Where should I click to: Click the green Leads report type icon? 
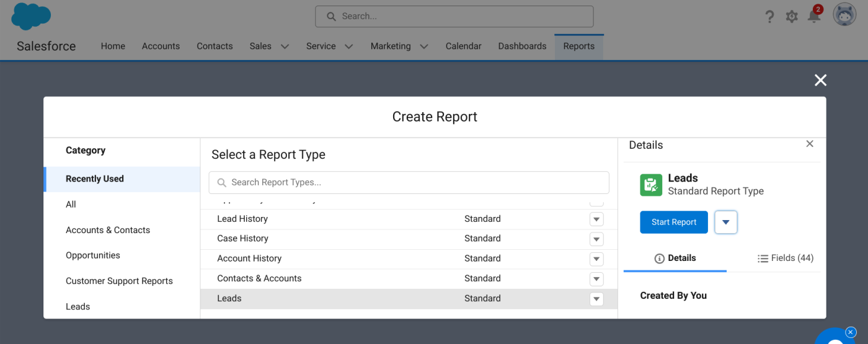pyautogui.click(x=651, y=185)
